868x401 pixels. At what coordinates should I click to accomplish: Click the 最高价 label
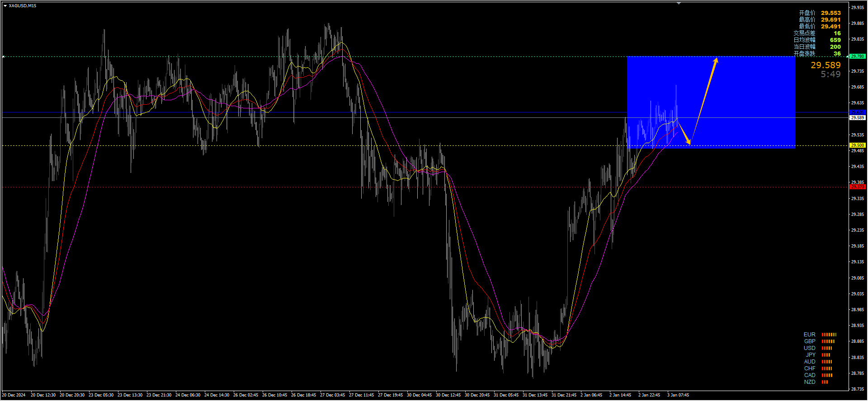pyautogui.click(x=807, y=20)
